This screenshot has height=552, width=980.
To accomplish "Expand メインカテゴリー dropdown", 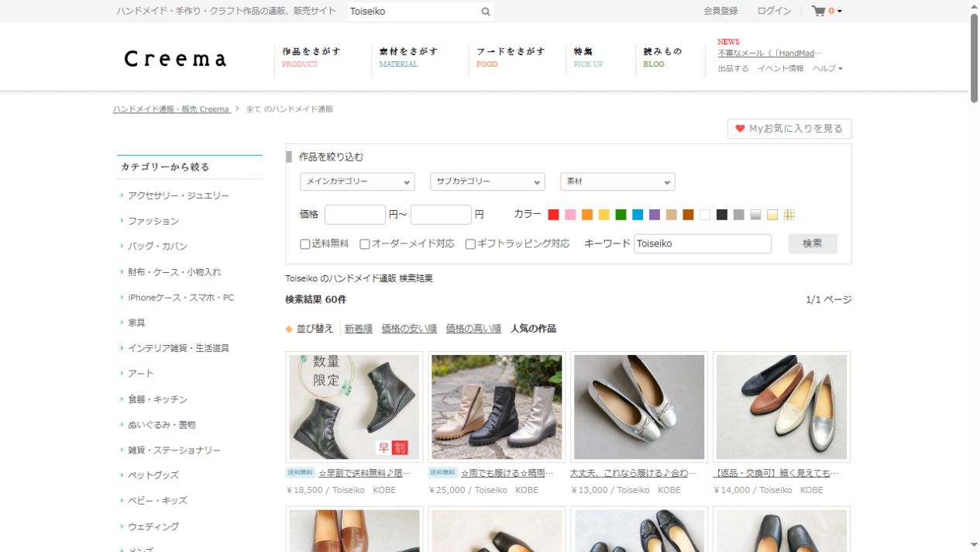I will (357, 181).
